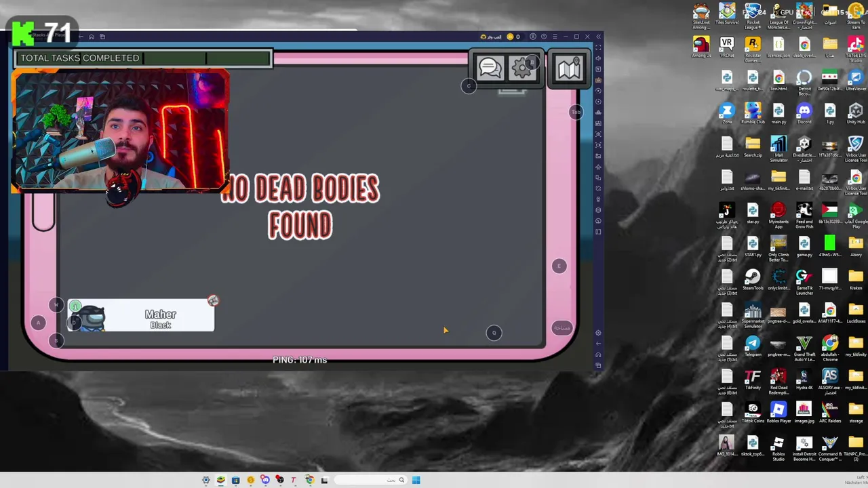Viewport: 868px width, 488px height.
Task: Select images.jpg on the desktop
Action: [x=804, y=413]
